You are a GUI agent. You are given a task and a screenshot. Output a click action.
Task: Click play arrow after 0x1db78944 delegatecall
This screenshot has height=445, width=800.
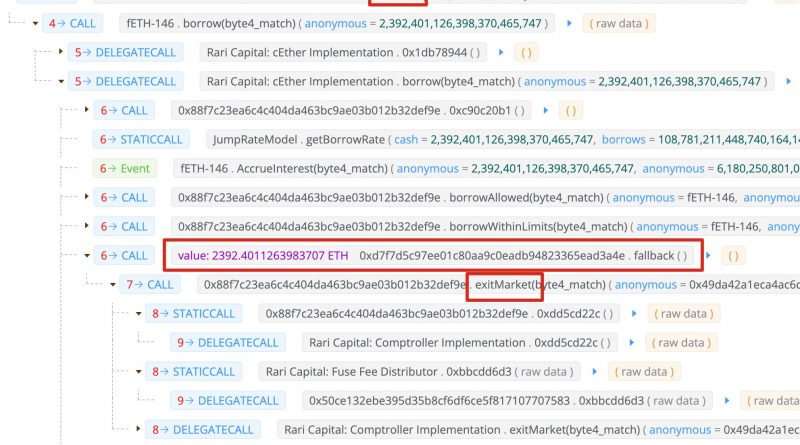499,51
